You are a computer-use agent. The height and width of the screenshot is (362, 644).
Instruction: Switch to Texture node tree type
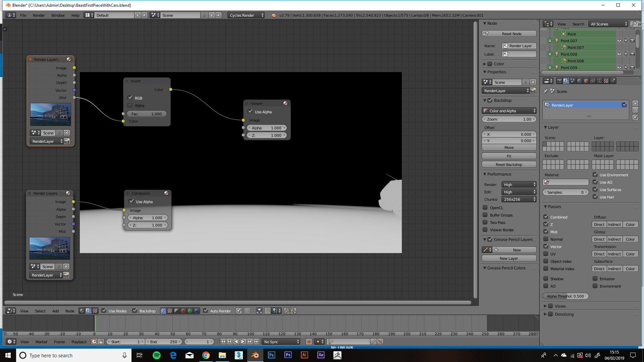click(95, 311)
